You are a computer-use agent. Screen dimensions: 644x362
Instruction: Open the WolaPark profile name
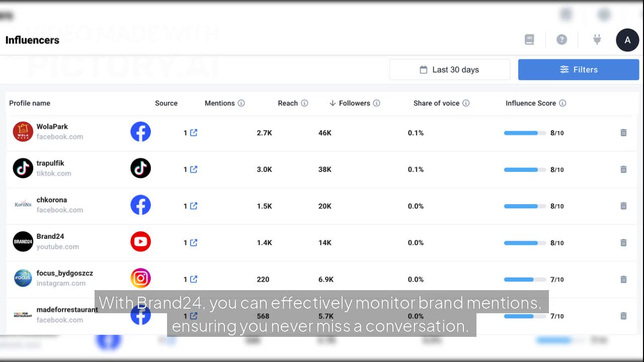pyautogui.click(x=52, y=127)
